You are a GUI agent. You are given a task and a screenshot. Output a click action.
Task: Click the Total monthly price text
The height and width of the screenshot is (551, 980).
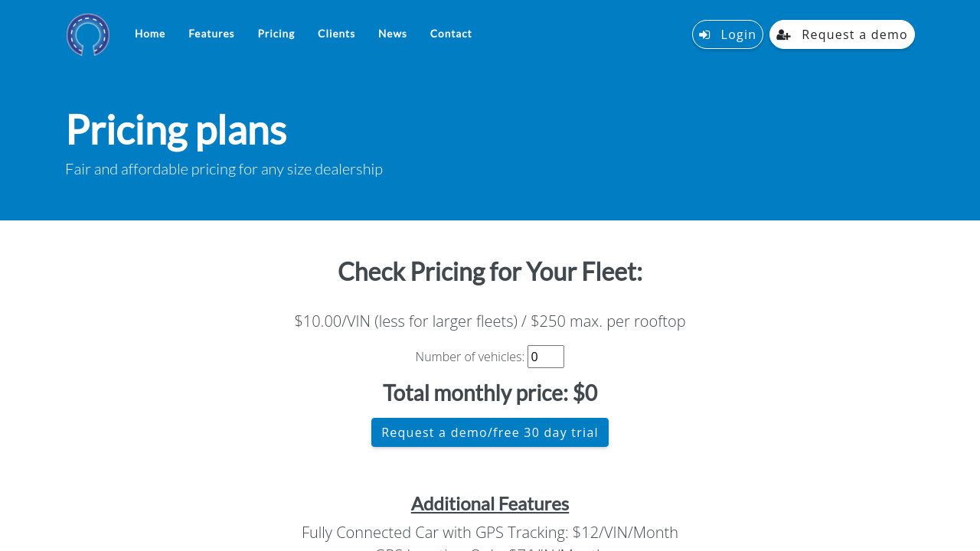click(490, 393)
